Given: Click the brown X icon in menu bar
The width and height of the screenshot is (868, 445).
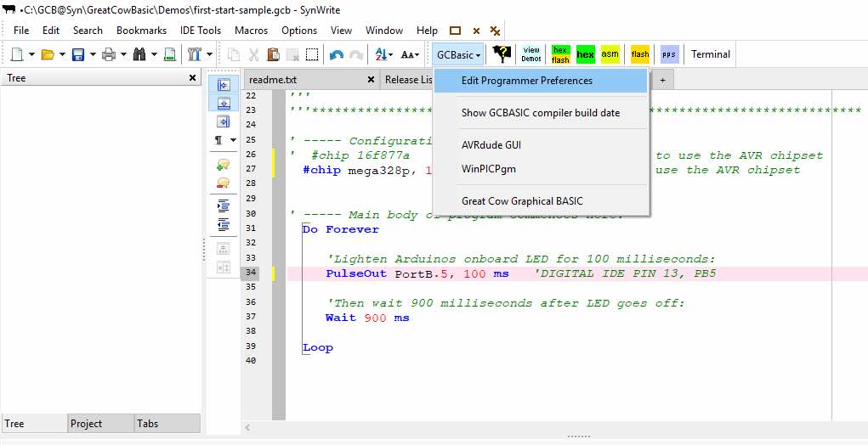Looking at the screenshot, I should click(x=476, y=31).
